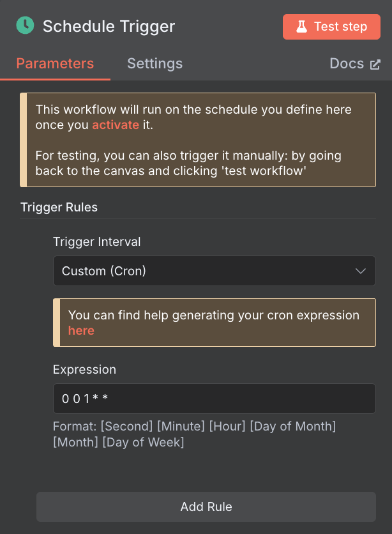This screenshot has width=392, height=534.
Task: Add a new rule with Add Rule
Action: pyautogui.click(x=206, y=507)
